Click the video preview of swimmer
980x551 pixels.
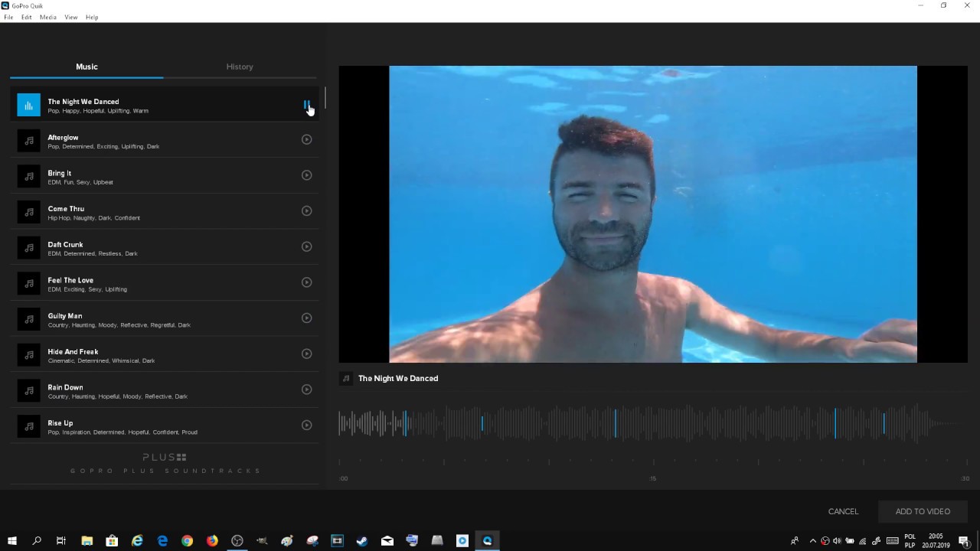652,214
